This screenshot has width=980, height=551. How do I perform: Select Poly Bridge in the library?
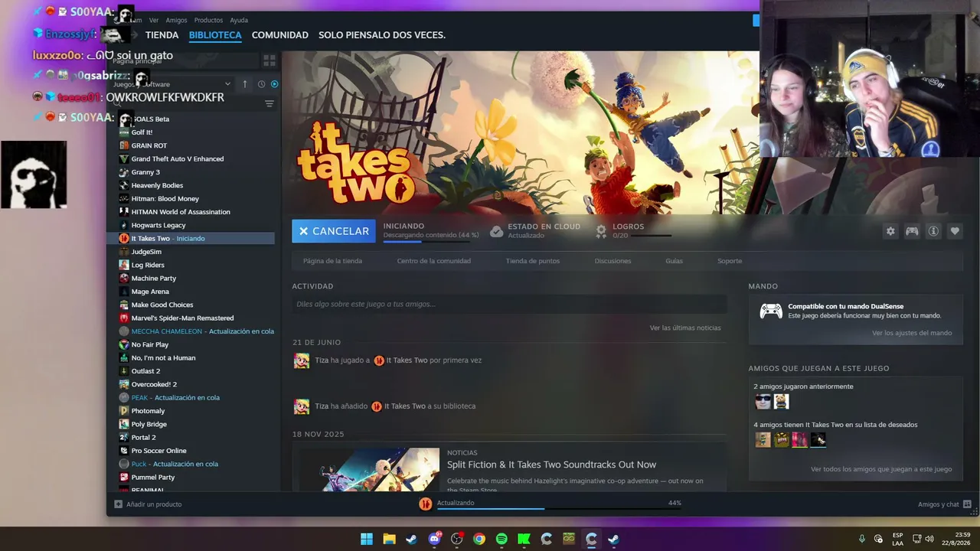pyautogui.click(x=149, y=424)
